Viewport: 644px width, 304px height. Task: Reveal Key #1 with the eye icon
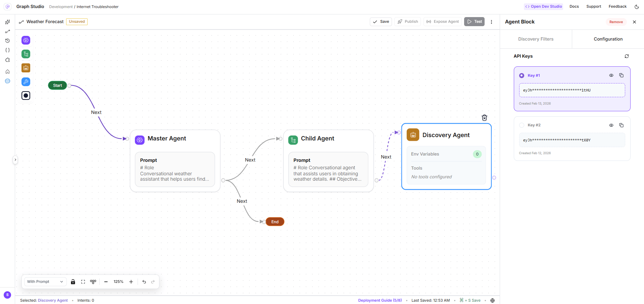point(611,75)
